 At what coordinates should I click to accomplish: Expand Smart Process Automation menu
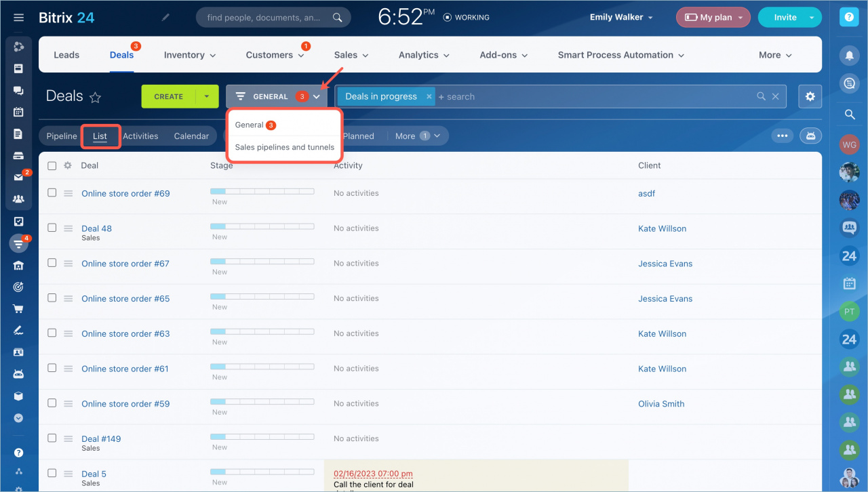[621, 55]
